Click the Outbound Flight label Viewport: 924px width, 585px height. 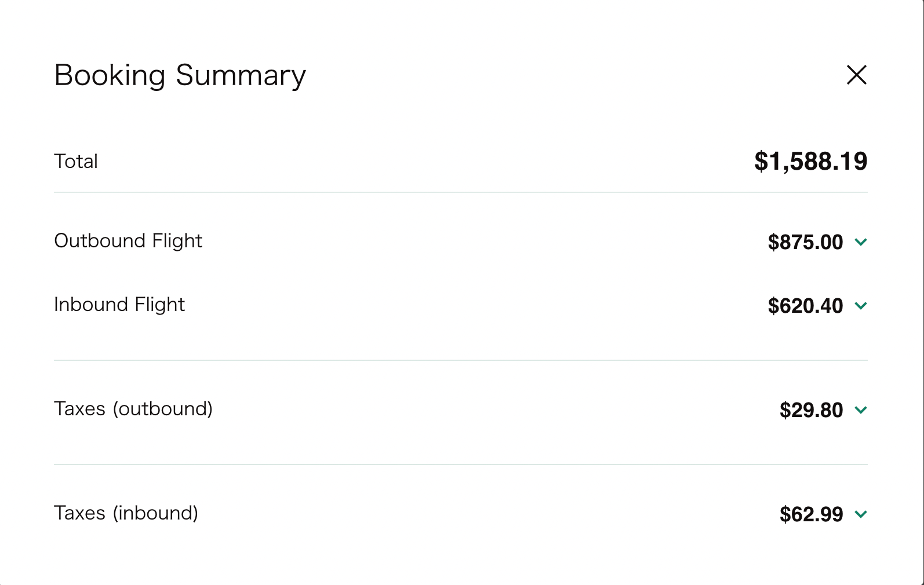point(128,241)
